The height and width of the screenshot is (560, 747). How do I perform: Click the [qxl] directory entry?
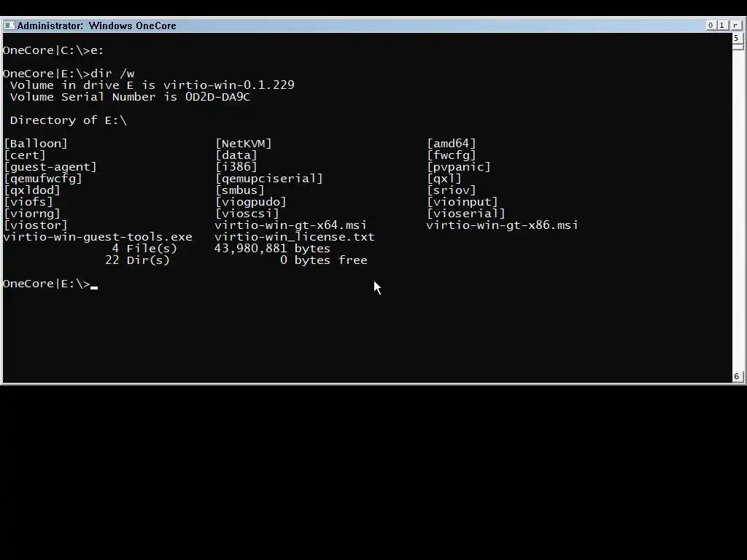[x=444, y=179]
